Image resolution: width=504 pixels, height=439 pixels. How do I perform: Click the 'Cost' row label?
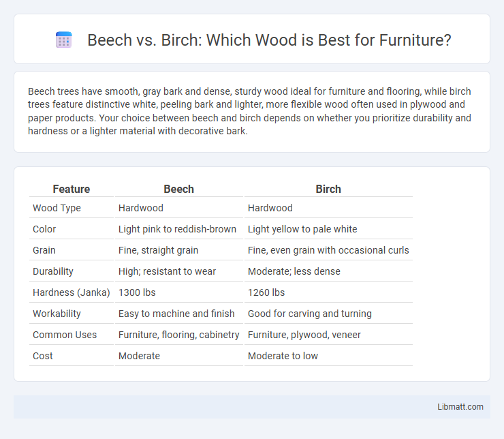tap(42, 356)
